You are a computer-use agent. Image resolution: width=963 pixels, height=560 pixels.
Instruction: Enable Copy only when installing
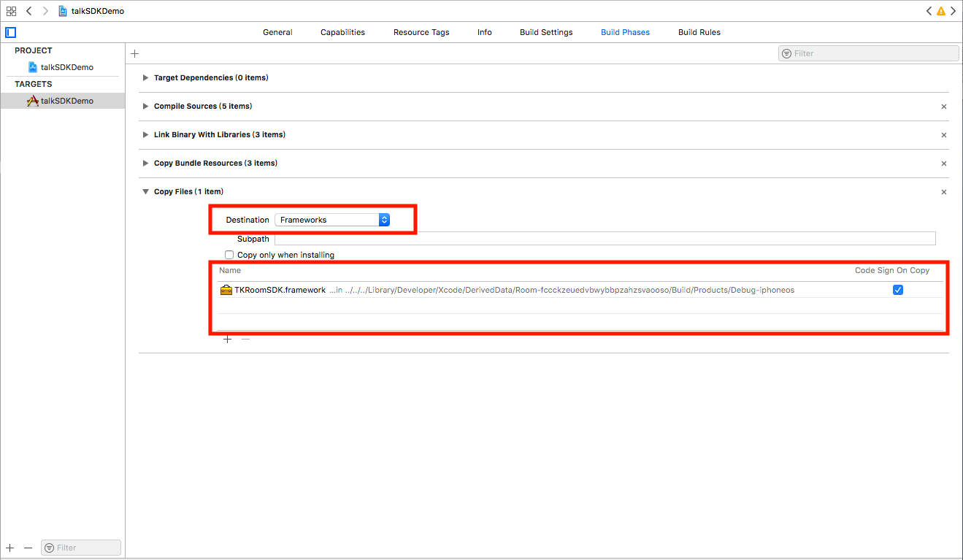point(229,255)
